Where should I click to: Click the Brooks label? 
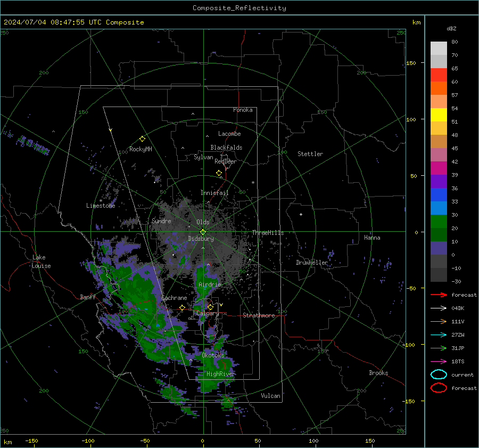[x=378, y=373]
